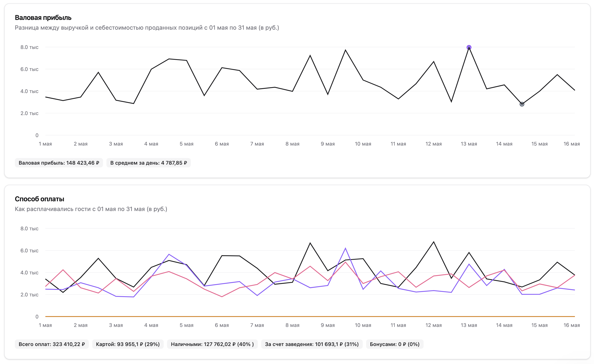Click the Валовая прибыль total badge
Viewport: 594px width, 364px height.
pos(59,163)
